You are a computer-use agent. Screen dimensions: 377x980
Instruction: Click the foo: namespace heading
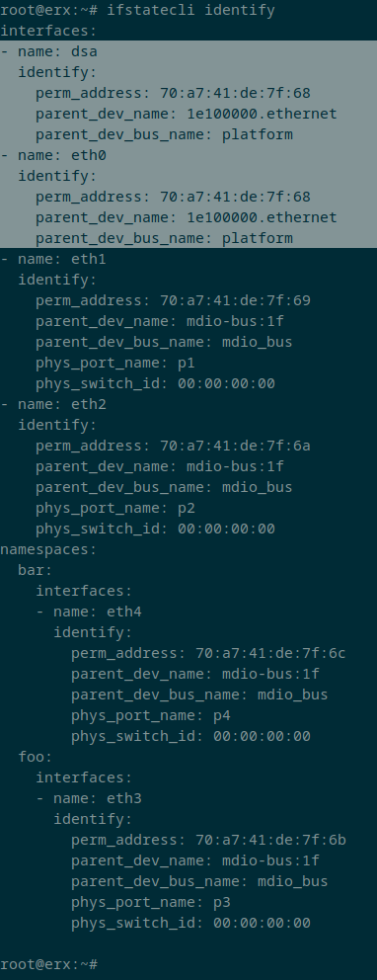tap(36, 757)
